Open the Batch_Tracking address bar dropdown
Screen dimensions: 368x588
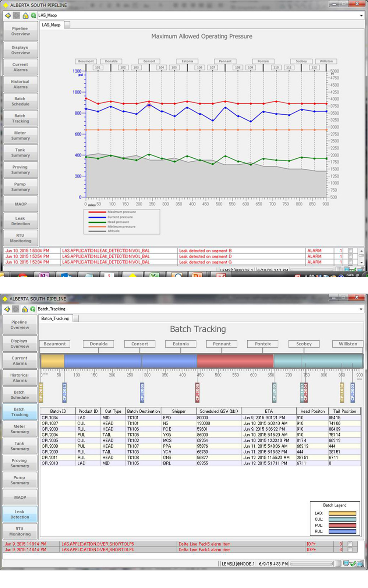[361, 309]
